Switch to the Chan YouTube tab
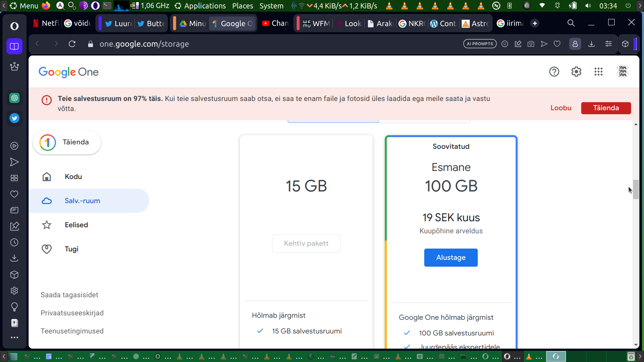Viewport: 644px width, 362px height. pyautogui.click(x=275, y=23)
